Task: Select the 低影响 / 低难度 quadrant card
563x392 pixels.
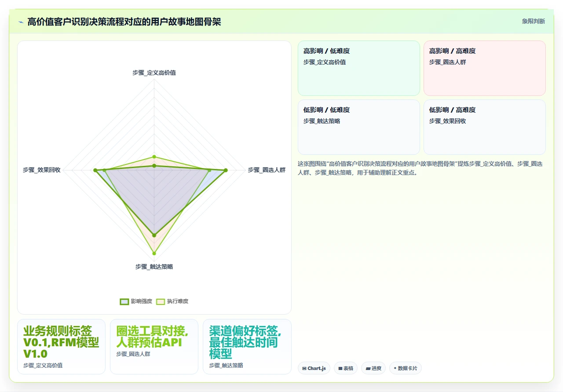Action: pyautogui.click(x=359, y=127)
